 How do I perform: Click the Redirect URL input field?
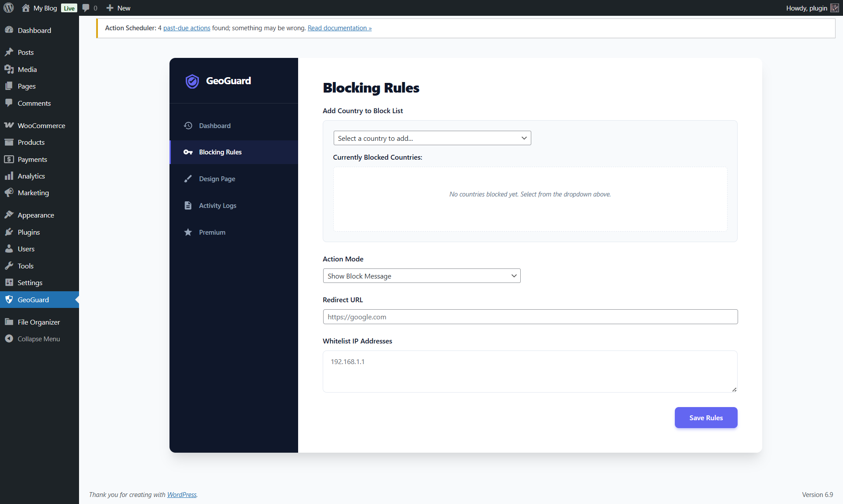530,317
